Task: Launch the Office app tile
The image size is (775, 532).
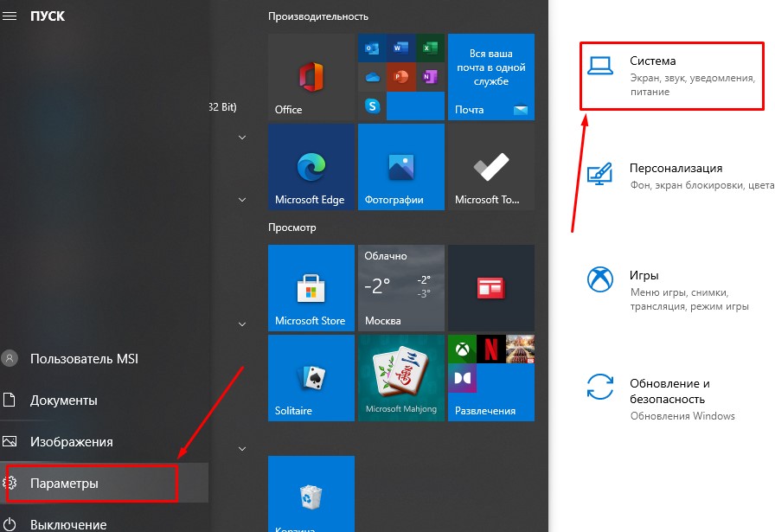Action: tap(311, 76)
